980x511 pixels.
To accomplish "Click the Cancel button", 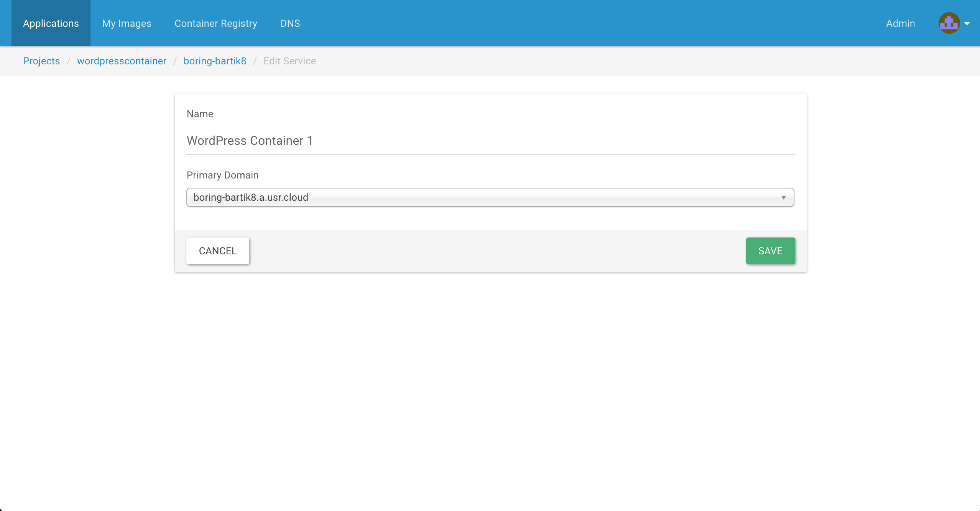I will coord(217,251).
